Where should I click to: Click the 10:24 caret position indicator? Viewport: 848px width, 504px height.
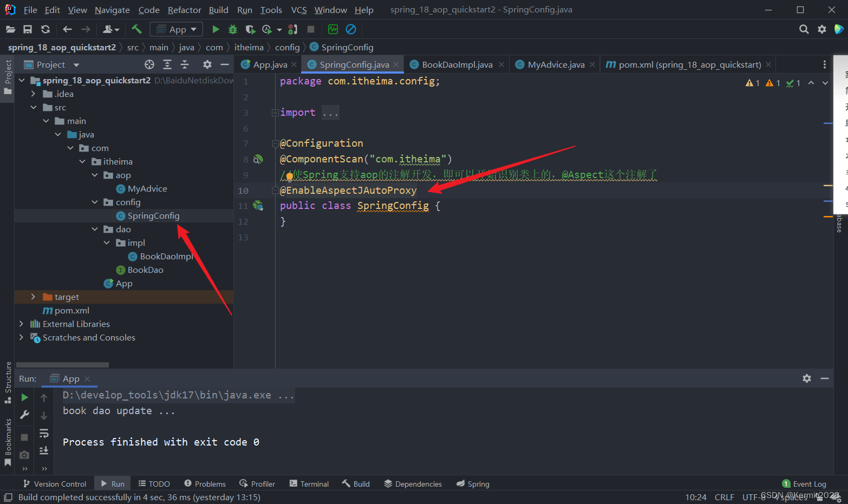point(696,497)
